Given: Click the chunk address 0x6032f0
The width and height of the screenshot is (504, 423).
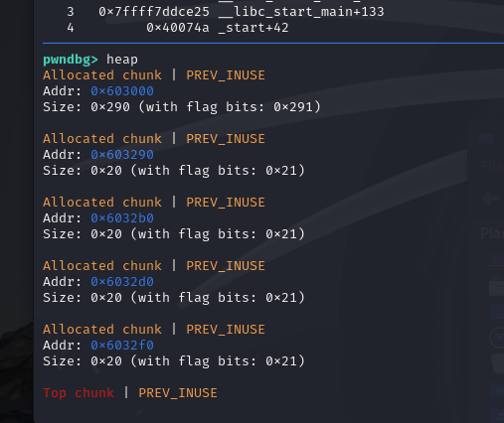Looking at the screenshot, I should click(122, 346).
